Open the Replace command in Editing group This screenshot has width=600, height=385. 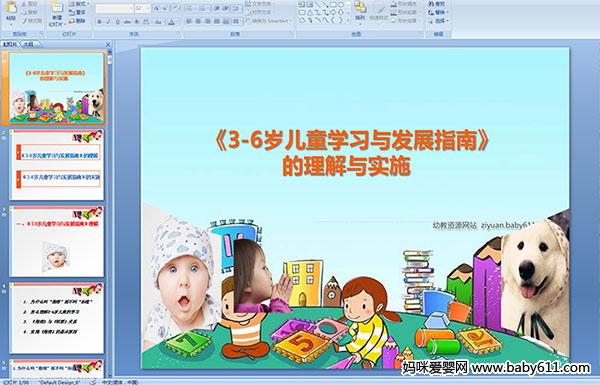click(437, 12)
